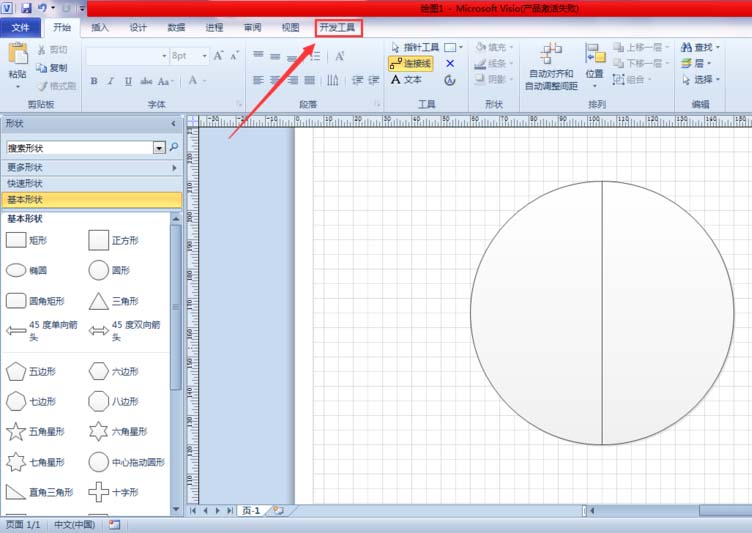Select the Basic Shapes (基本形状) stencil
This screenshot has width=752, height=533.
point(92,200)
